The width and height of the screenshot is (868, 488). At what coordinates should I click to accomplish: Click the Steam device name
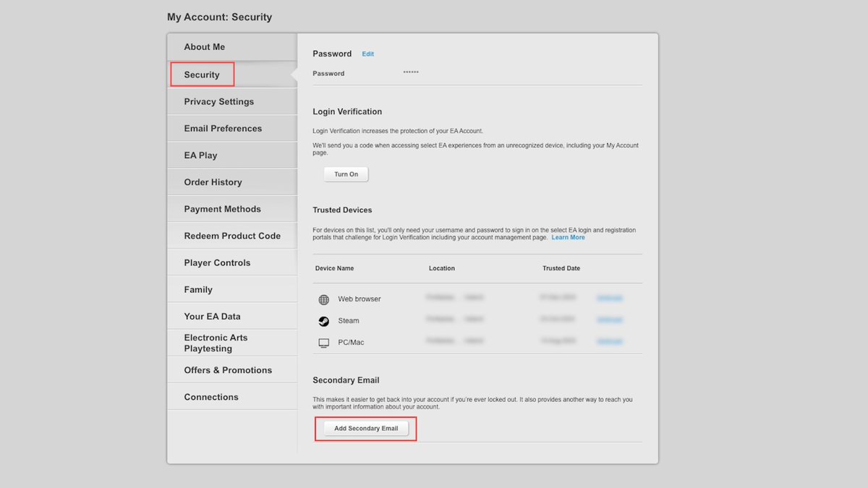(x=349, y=321)
